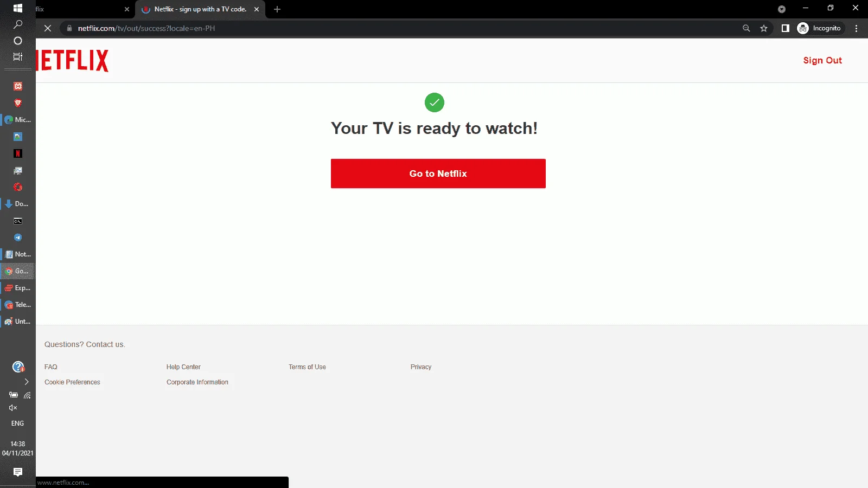Open the Windows notification center icon
This screenshot has width=868, height=488.
click(17, 472)
